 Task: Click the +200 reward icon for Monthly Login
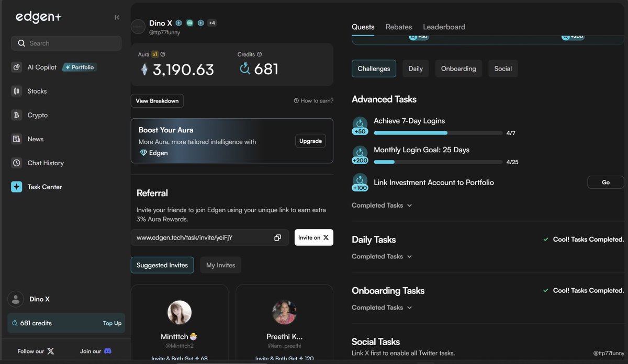(x=360, y=155)
